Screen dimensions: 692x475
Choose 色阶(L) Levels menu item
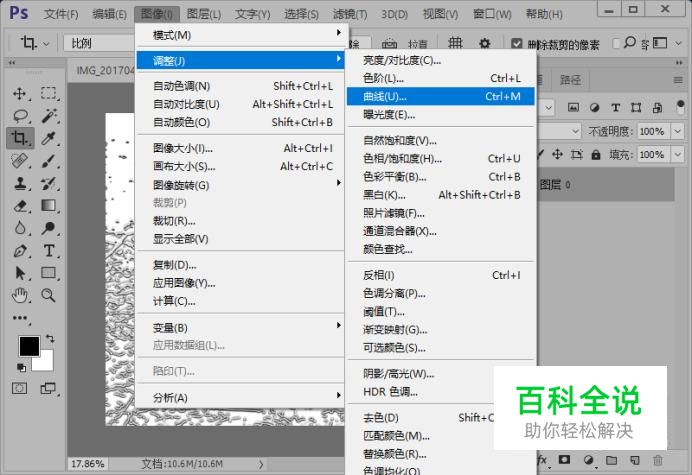[440, 78]
